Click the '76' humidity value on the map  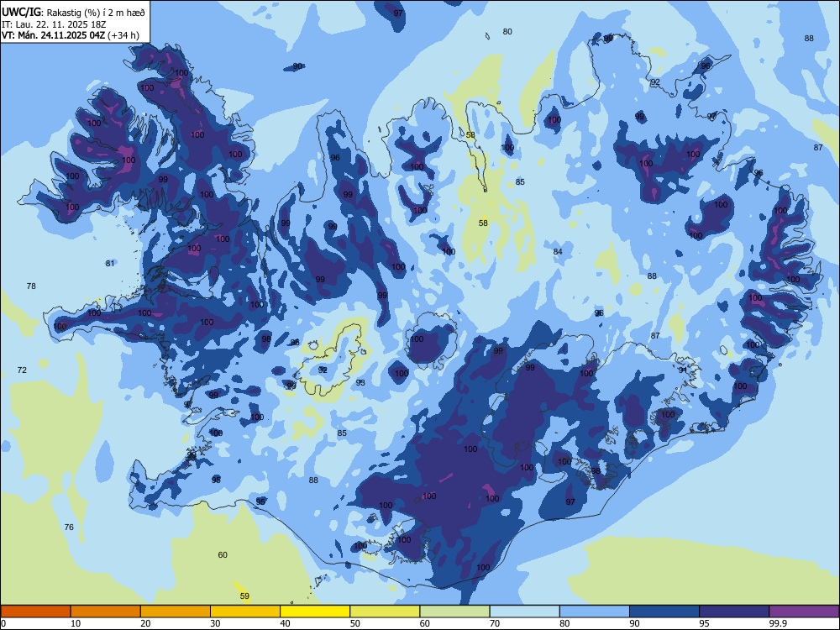click(x=69, y=528)
